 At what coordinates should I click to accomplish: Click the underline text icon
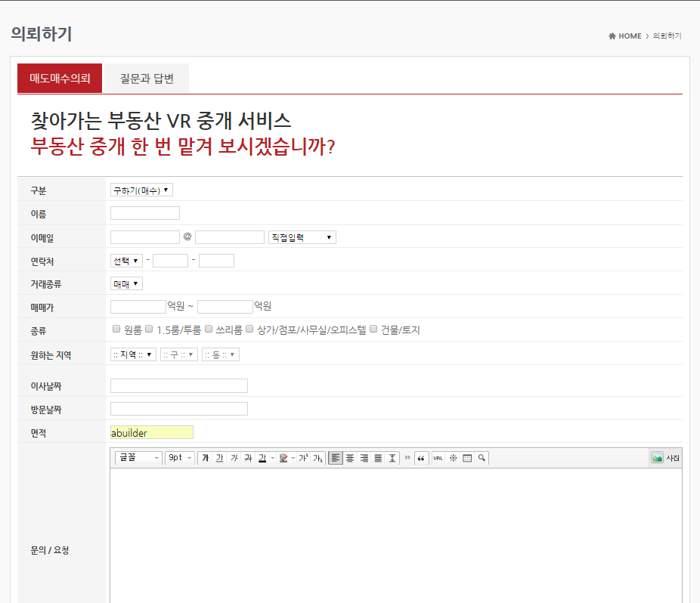click(219, 458)
